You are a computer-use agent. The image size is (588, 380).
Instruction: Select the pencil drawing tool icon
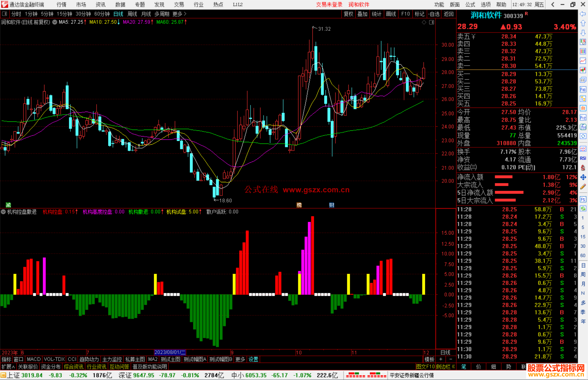click(x=583, y=187)
